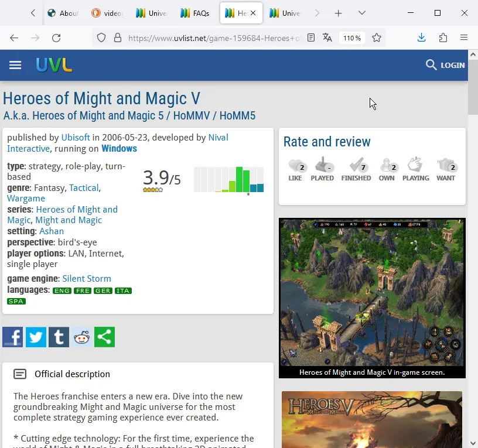Mark the game as OWN

[387, 166]
